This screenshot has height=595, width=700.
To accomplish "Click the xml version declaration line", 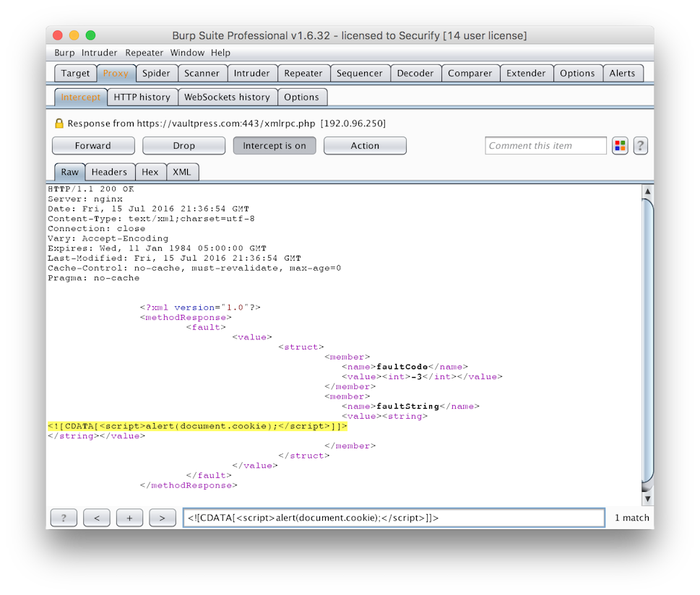I will [x=200, y=308].
